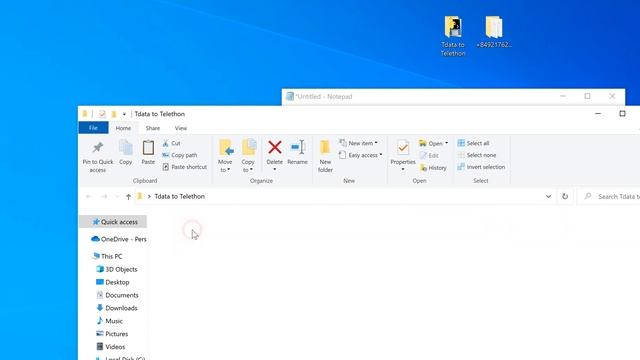Refresh the current folder
Screen dimensions: 640x360
click(565, 196)
